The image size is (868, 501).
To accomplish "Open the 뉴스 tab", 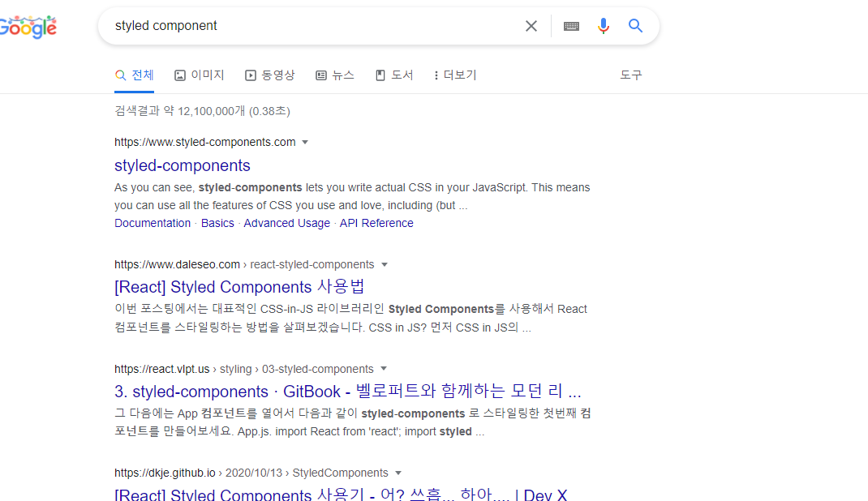I will [x=335, y=75].
